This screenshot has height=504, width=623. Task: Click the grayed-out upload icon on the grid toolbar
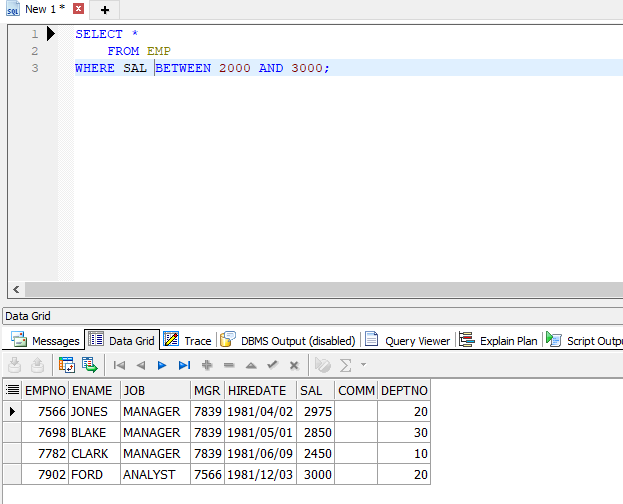point(37,365)
